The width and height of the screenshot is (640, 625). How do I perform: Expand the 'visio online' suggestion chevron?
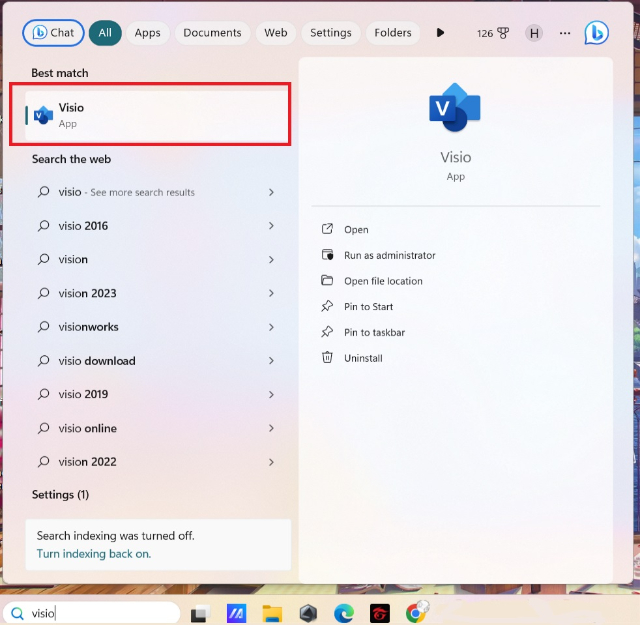pos(271,428)
